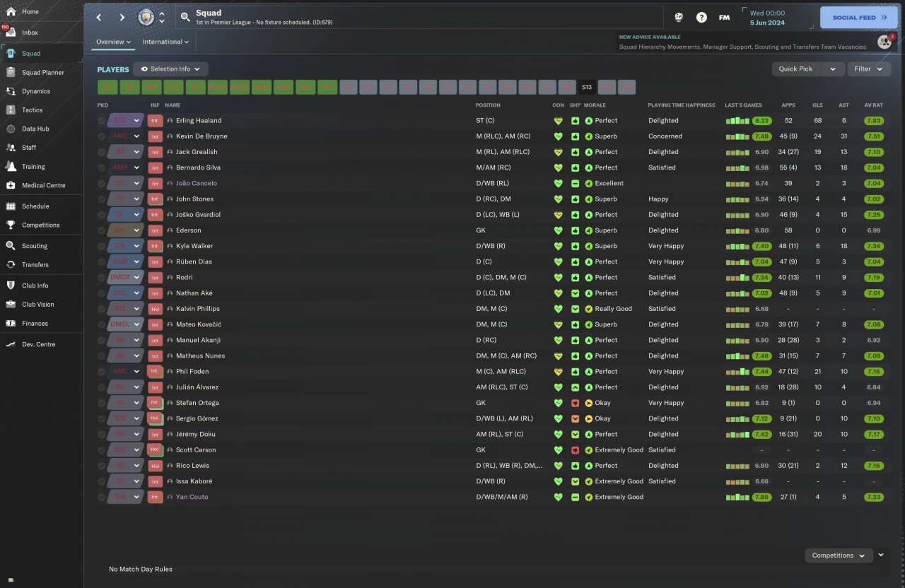
Task: Click the Scouting magnifier icon
Action: [11, 246]
